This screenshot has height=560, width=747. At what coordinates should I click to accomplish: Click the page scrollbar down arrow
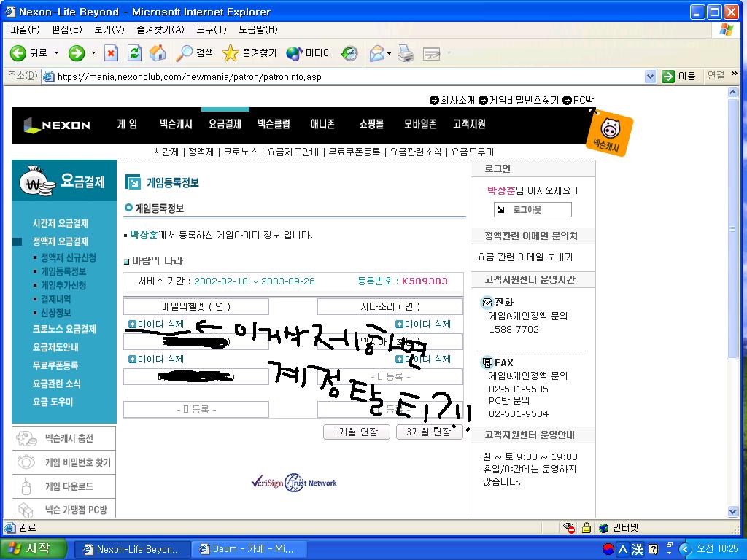732,512
